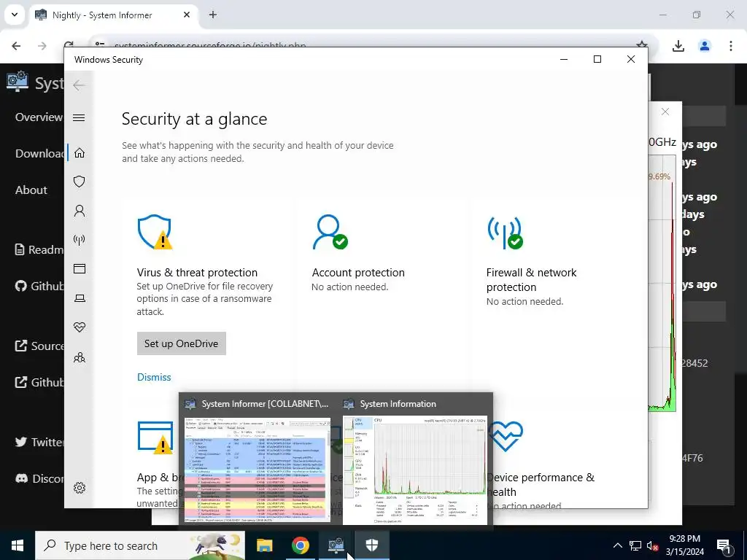This screenshot has height=560, width=747.
Task: Click the taskbar search box
Action: (x=140, y=545)
